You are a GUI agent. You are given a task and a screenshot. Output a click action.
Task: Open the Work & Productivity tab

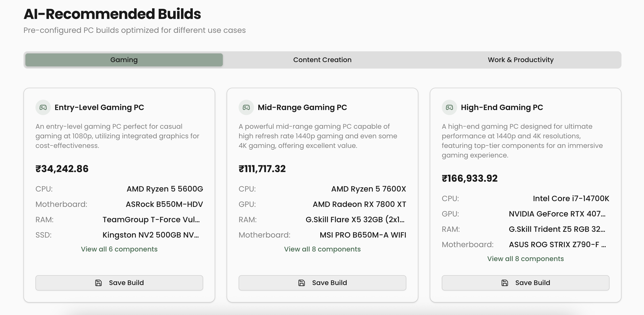[x=521, y=60]
